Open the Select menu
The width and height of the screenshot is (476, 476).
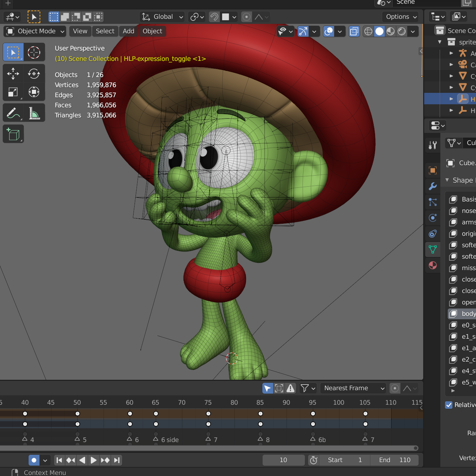coord(105,31)
